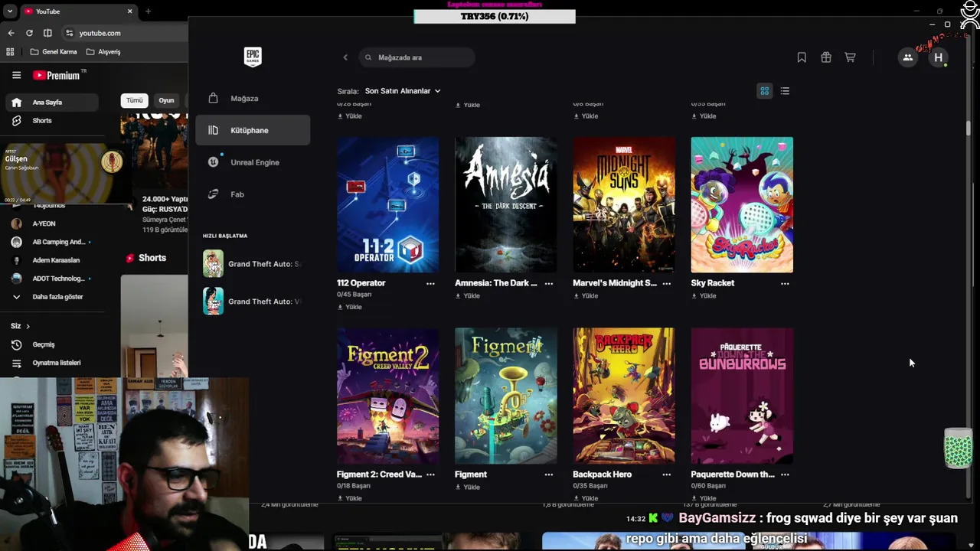Open the Amnesia cover art
This screenshot has height=551, width=980.
point(506,205)
